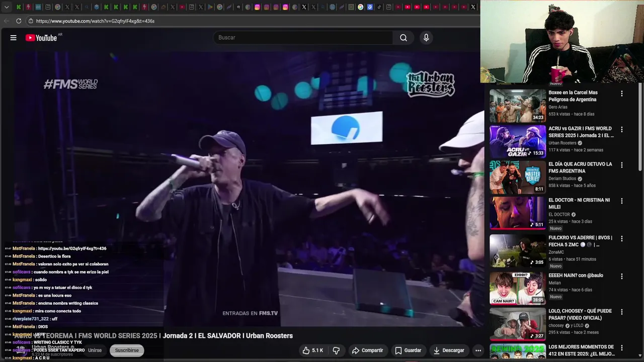Focus the Buscar search field
Viewport: 644px width, 362px height.
coord(303,38)
